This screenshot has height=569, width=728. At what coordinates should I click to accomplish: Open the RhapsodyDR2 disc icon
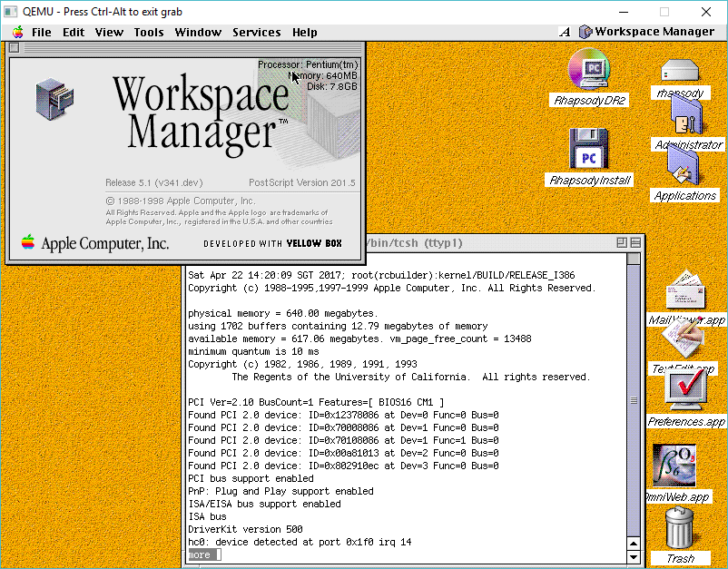click(x=589, y=70)
